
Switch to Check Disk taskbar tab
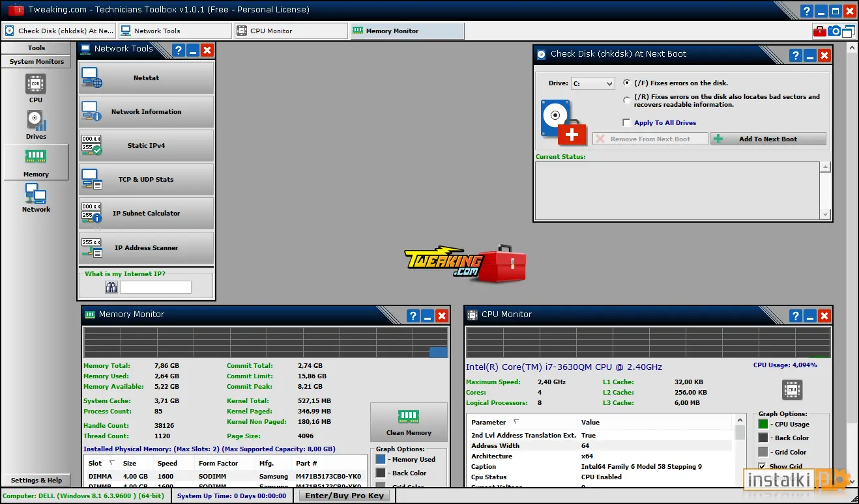coord(59,31)
